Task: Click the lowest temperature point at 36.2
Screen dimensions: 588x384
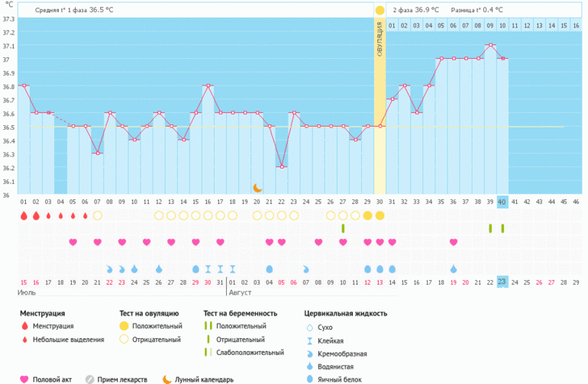Action: coord(282,166)
